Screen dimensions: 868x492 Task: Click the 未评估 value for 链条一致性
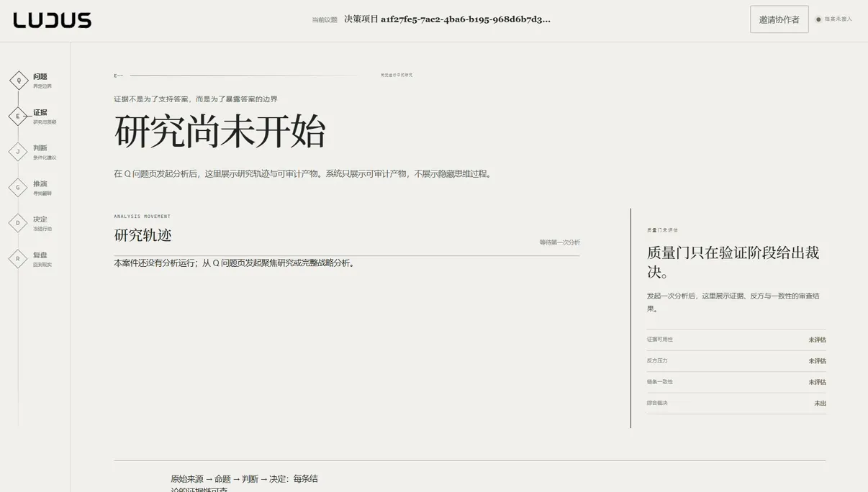tap(817, 382)
